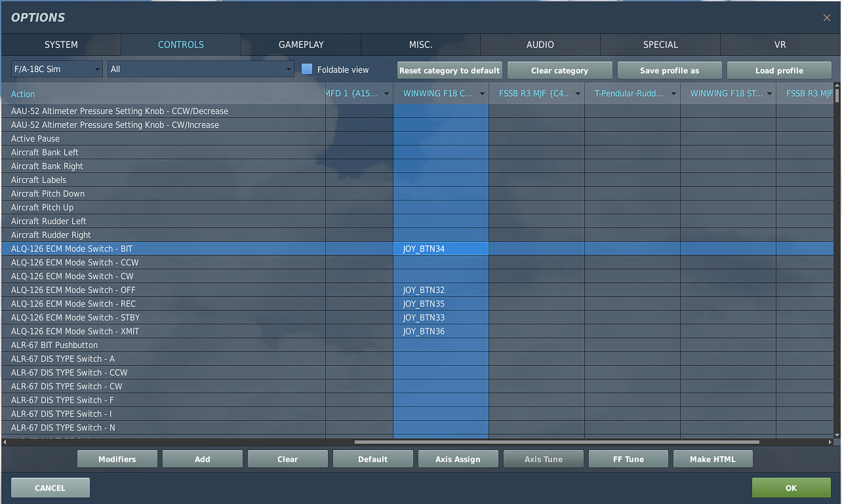Click the Save profile as button
842x504 pixels.
click(x=670, y=70)
